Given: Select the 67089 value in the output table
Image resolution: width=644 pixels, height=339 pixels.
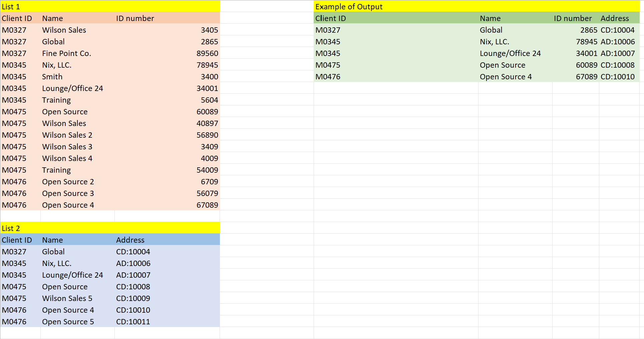Looking at the screenshot, I should [587, 76].
